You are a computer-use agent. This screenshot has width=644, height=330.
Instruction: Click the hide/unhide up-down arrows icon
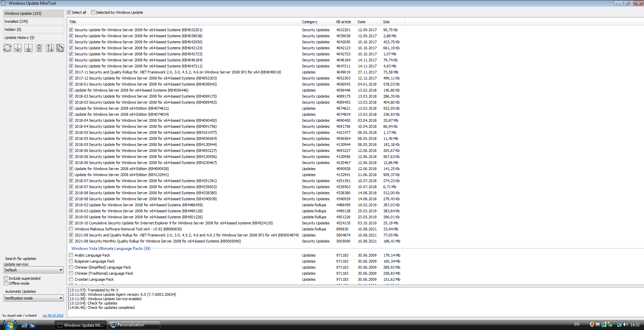point(50,48)
